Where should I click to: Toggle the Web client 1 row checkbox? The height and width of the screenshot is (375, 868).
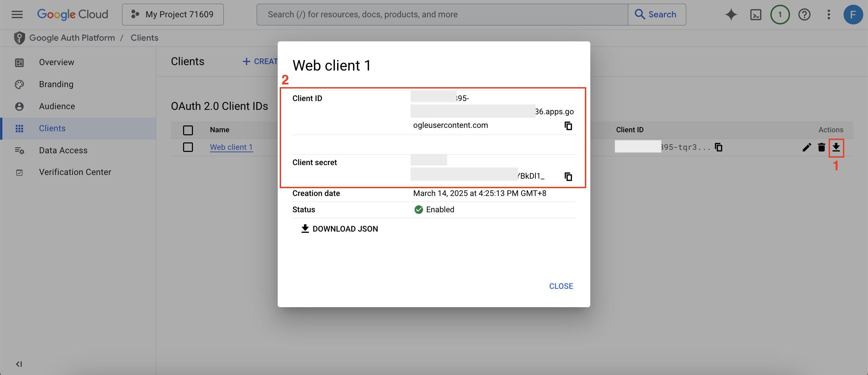(x=188, y=147)
